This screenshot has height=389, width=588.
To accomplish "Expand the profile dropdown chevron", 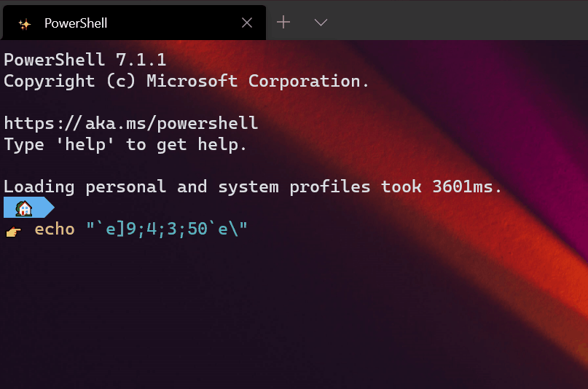I will (321, 23).
